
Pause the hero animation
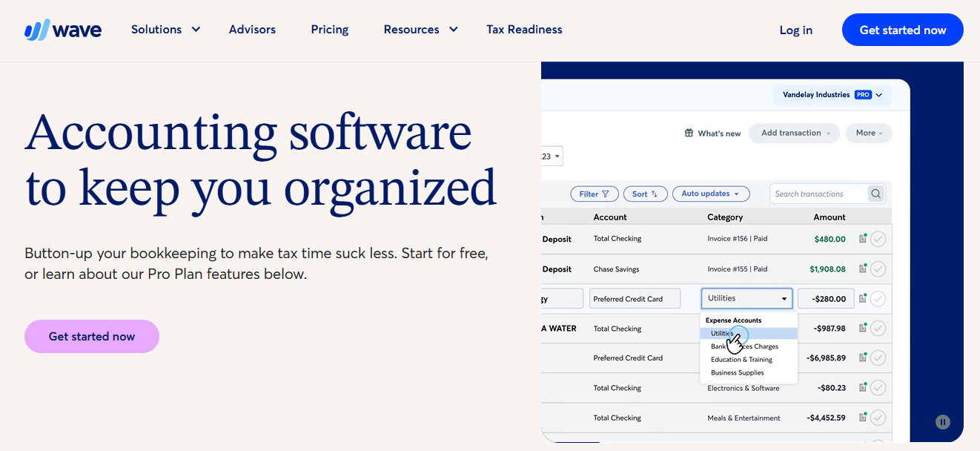click(943, 422)
